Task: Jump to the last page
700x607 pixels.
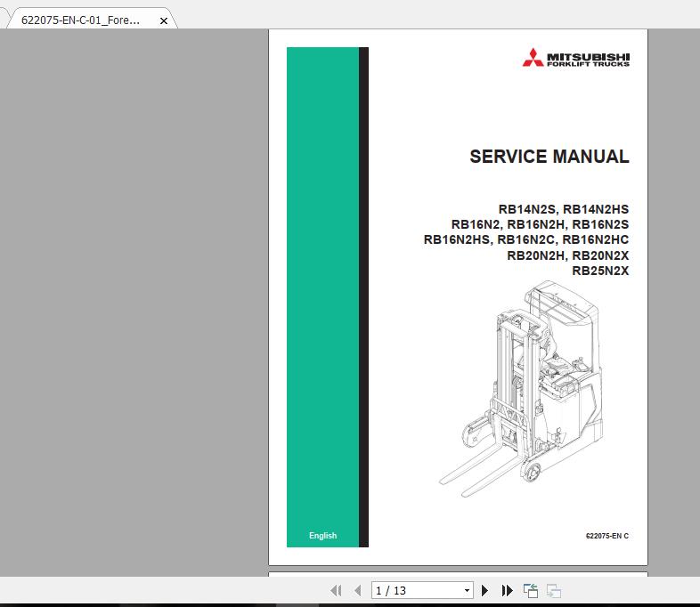Action: 507,590
